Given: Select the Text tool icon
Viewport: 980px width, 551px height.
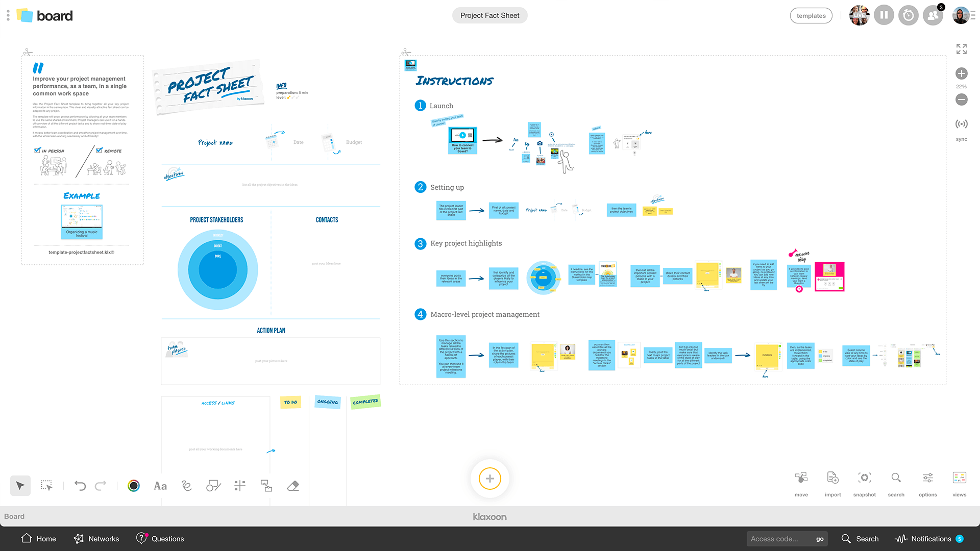Looking at the screenshot, I should 161,485.
